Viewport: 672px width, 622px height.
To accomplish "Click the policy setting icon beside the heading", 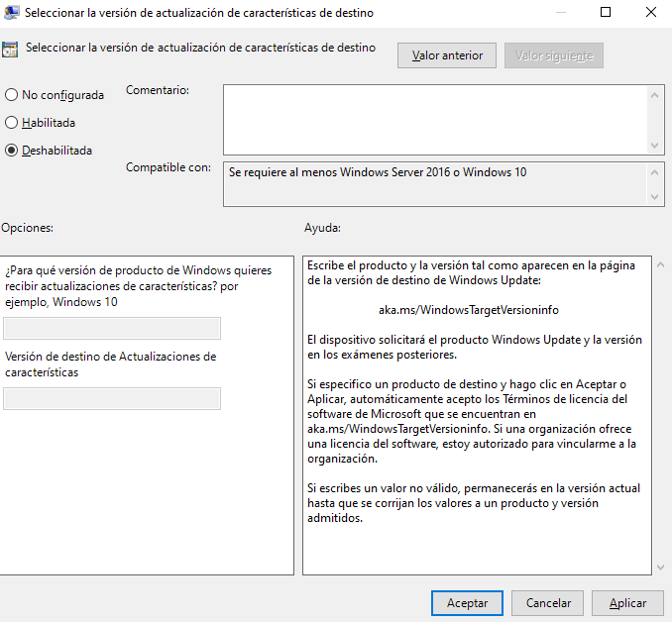I will coord(11,49).
